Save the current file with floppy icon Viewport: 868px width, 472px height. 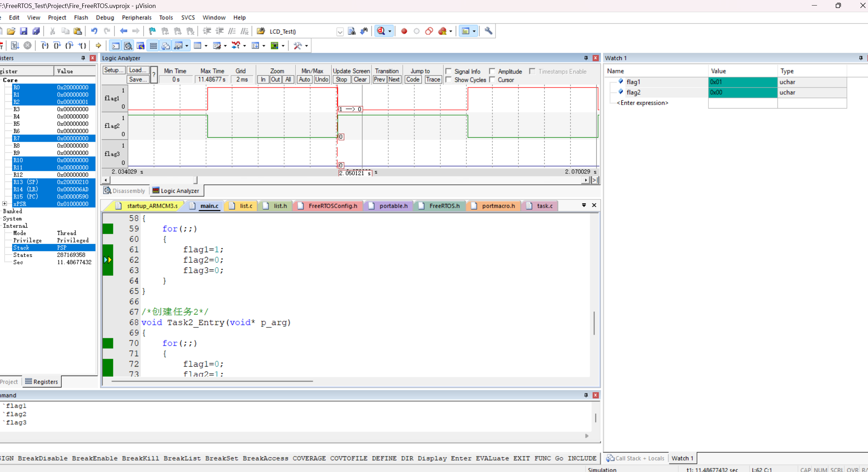(23, 31)
